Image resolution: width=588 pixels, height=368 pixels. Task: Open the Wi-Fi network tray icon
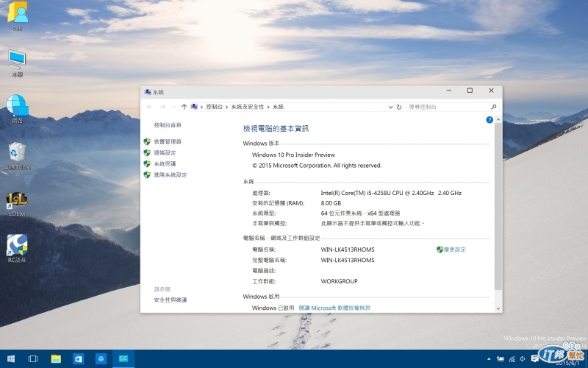(512, 359)
